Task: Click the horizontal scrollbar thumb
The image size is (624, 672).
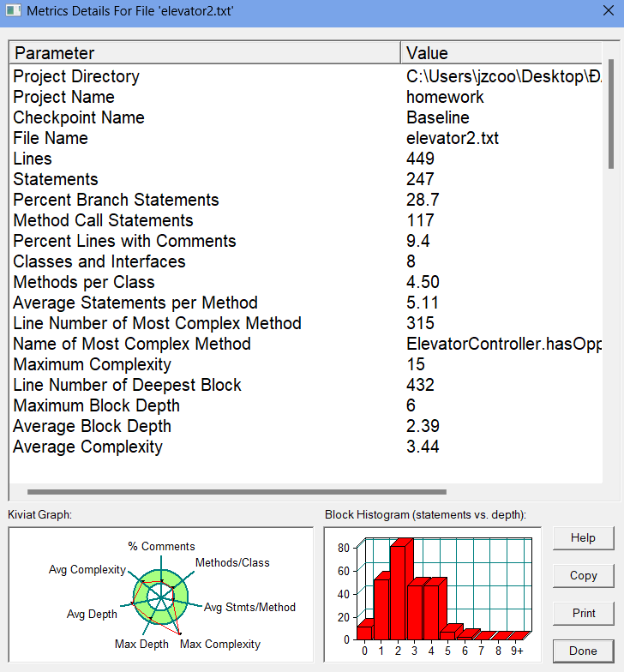Action: pos(237,492)
